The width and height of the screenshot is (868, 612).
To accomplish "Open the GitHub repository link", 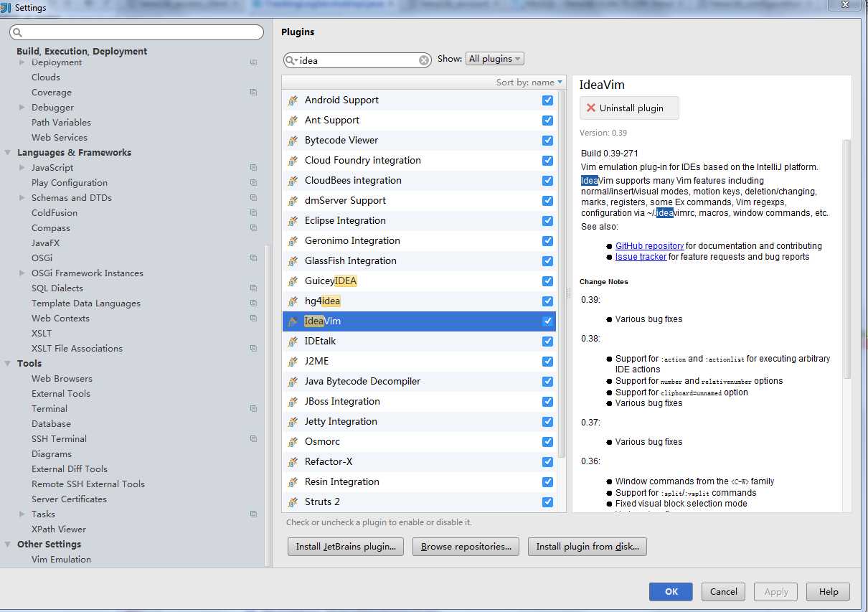I will point(649,246).
